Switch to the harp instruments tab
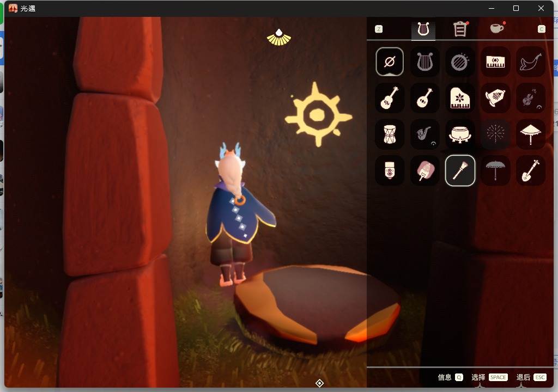The height and width of the screenshot is (392, 558). point(423,29)
